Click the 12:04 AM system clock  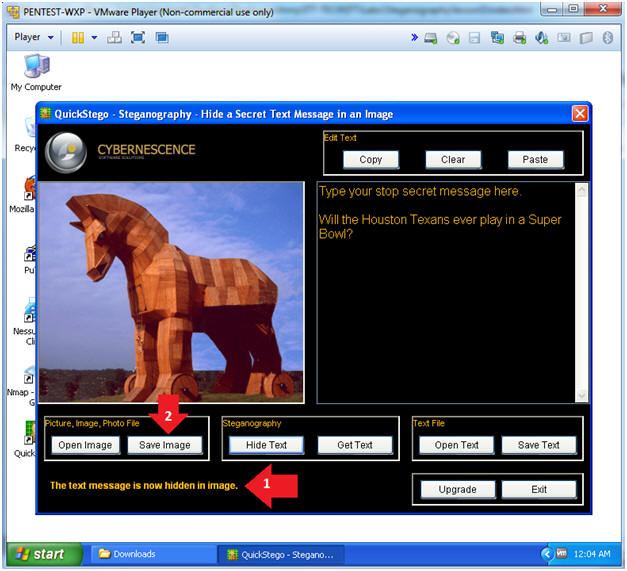coord(592,554)
